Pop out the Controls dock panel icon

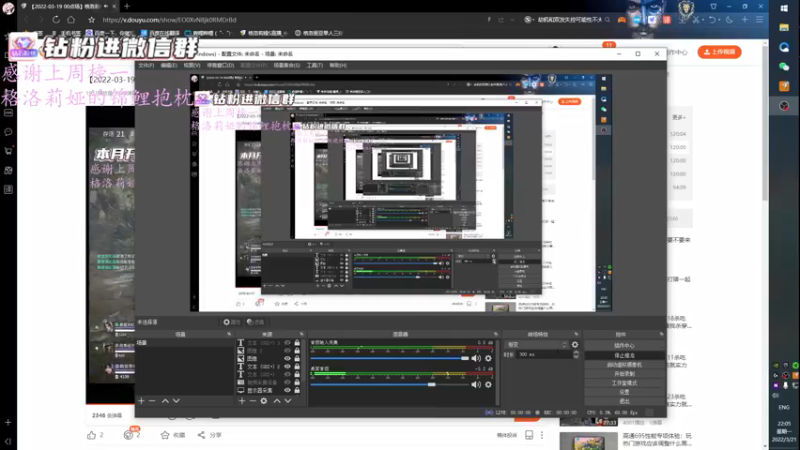(662, 334)
